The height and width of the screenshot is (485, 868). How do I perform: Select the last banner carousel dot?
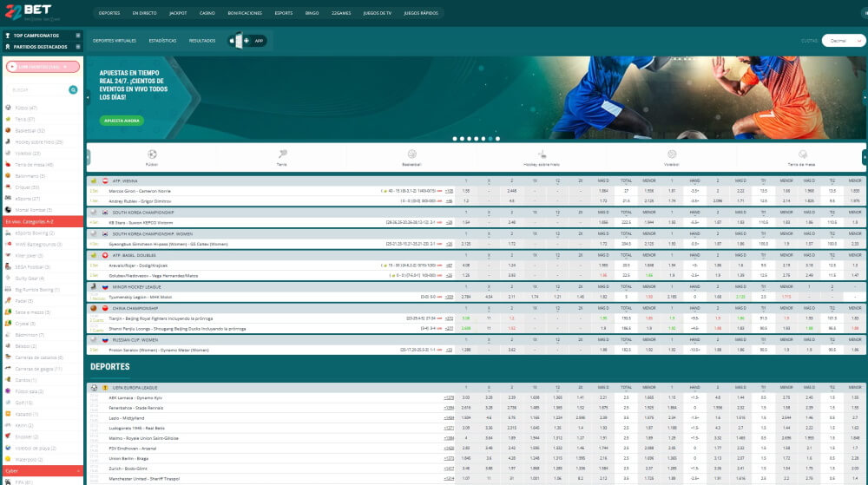click(x=497, y=139)
